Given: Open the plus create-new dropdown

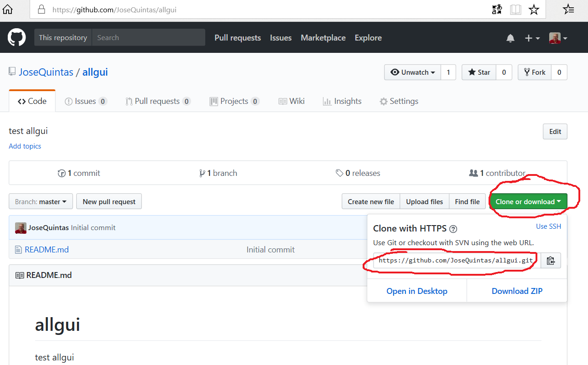Looking at the screenshot, I should (x=532, y=38).
